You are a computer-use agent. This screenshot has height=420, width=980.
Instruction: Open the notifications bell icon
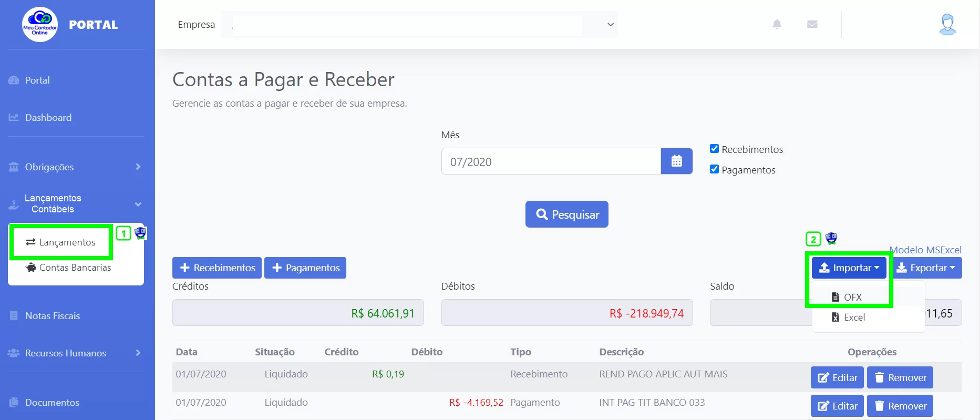point(777,24)
